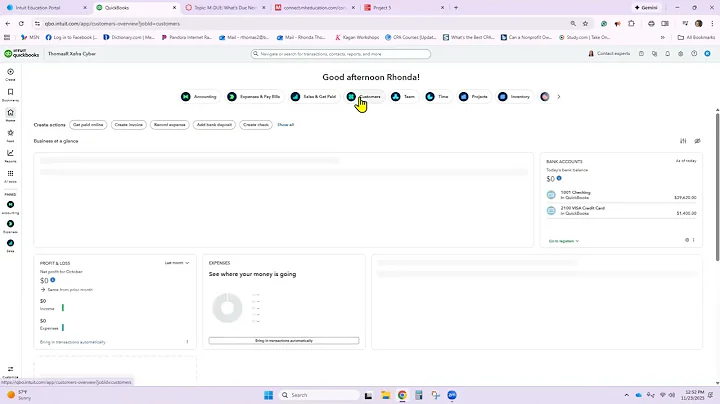Switch to Project 5 browser tab
Viewport: 720px width, 404px height.
(404, 8)
